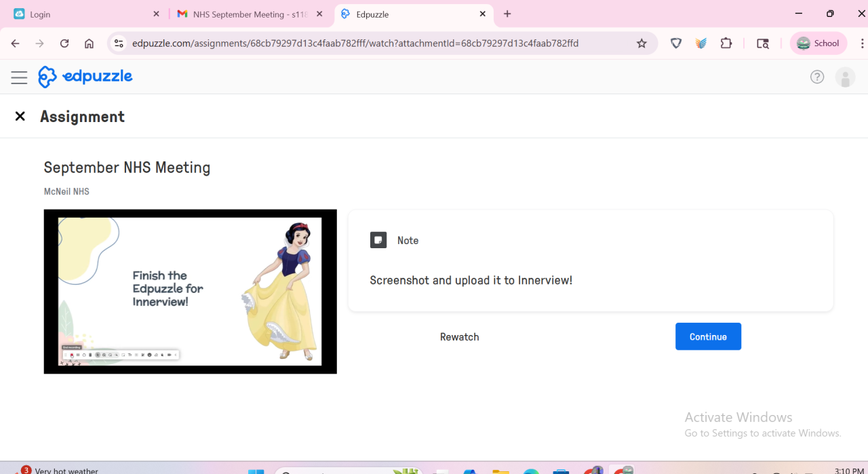The width and height of the screenshot is (868, 474).
Task: Click the Edpuzzle logo
Action: tap(85, 77)
